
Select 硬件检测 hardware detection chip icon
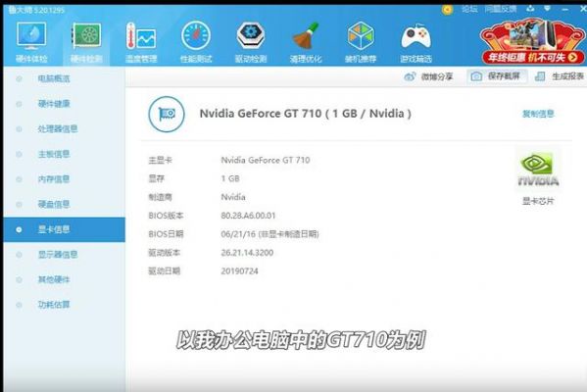(x=86, y=36)
